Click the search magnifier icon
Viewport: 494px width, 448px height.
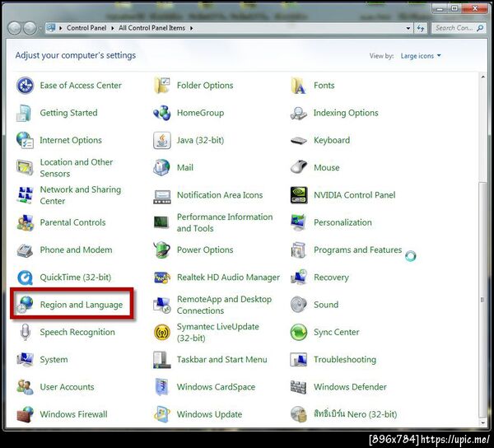click(480, 28)
